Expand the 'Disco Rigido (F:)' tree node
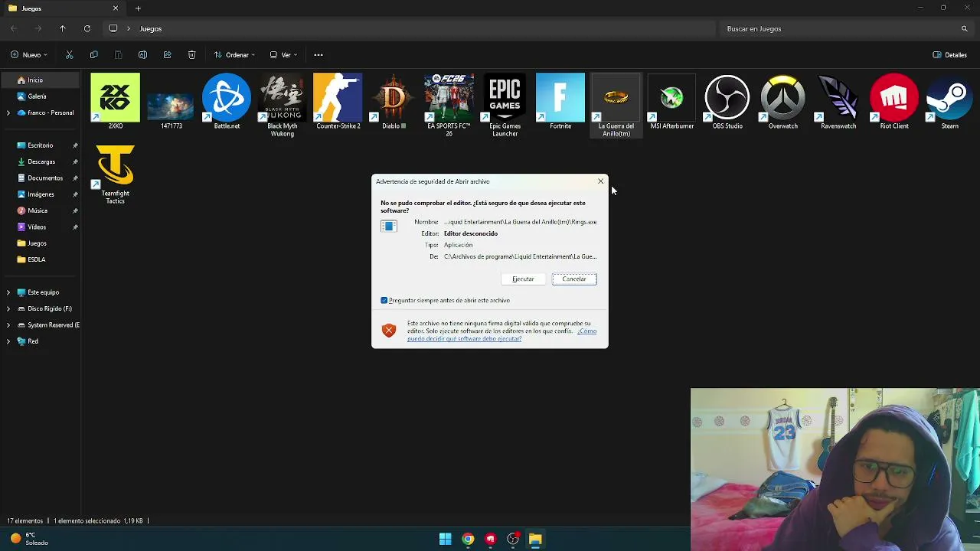 click(x=8, y=308)
